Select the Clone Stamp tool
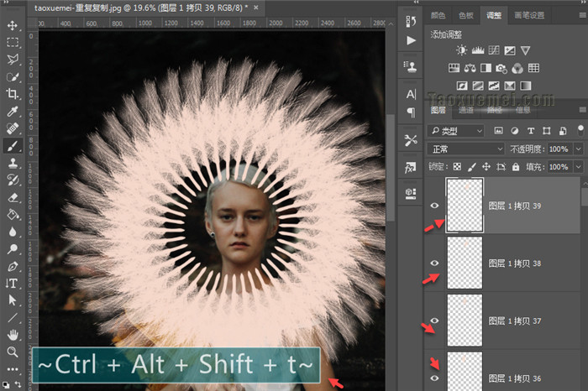The width and height of the screenshot is (588, 391). pyautogui.click(x=13, y=163)
